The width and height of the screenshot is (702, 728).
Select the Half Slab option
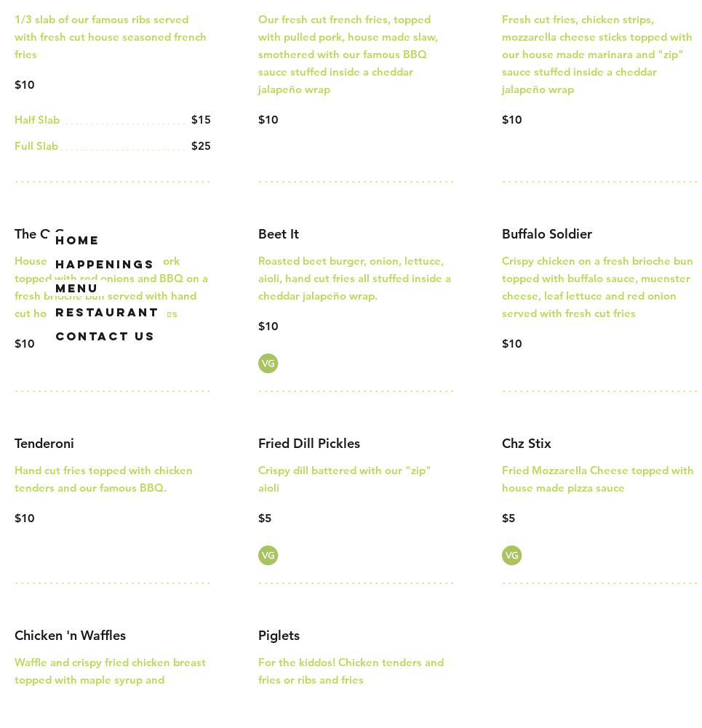click(x=37, y=120)
